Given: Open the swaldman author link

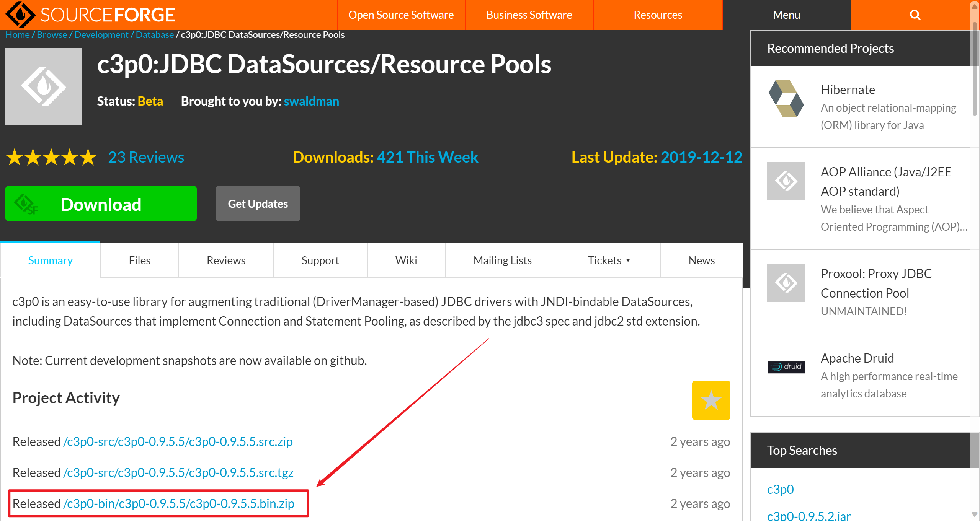Looking at the screenshot, I should point(311,101).
